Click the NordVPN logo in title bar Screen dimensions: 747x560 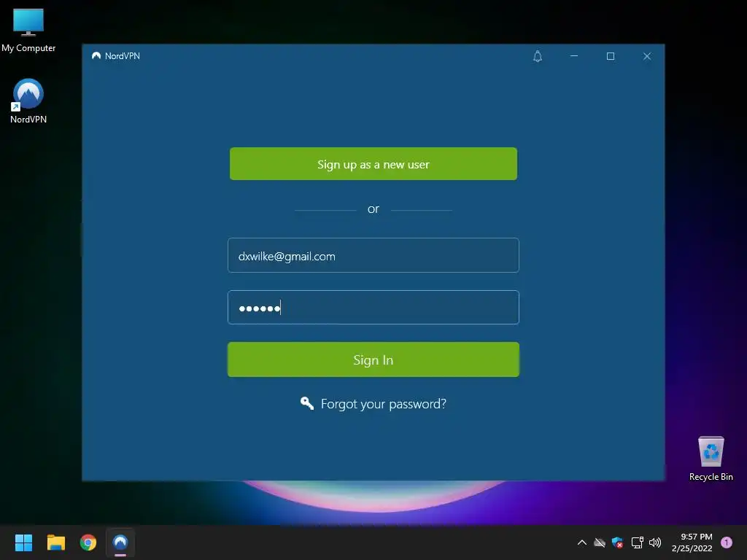96,55
